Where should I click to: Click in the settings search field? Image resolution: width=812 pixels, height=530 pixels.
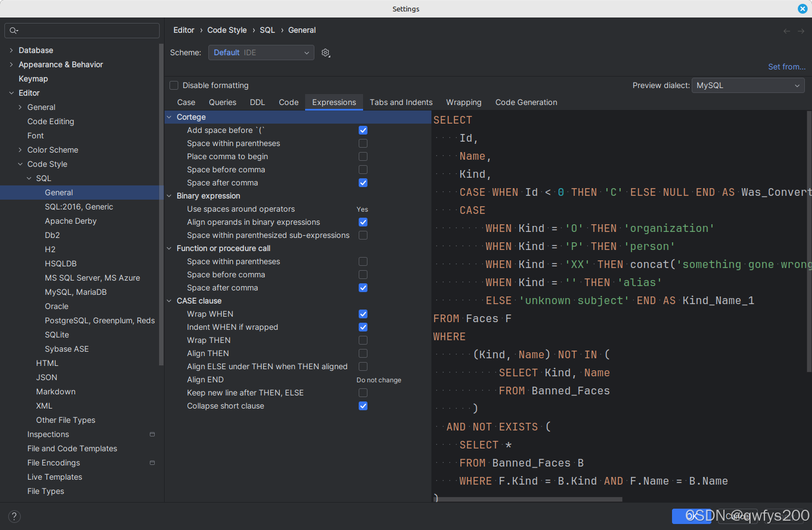click(82, 31)
